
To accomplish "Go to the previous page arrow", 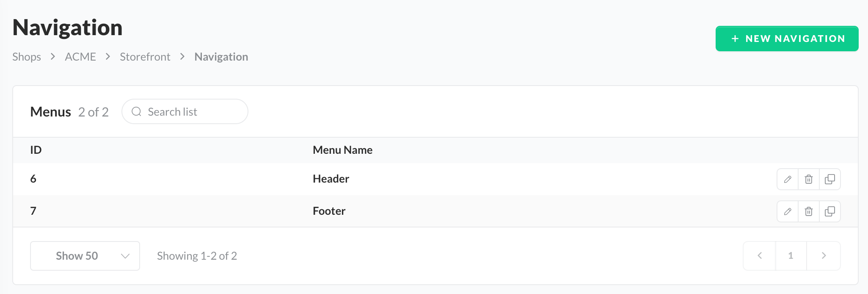I will (x=760, y=255).
